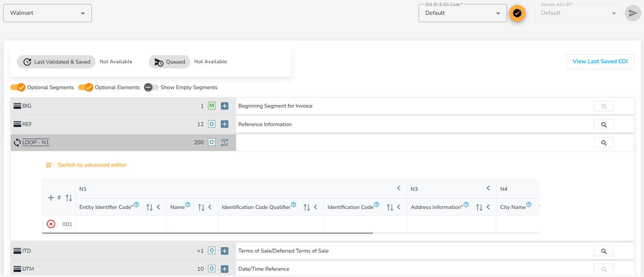Collapse the N1 segment group chevron
Viewport: 644px width, 277px height.
pos(399,188)
